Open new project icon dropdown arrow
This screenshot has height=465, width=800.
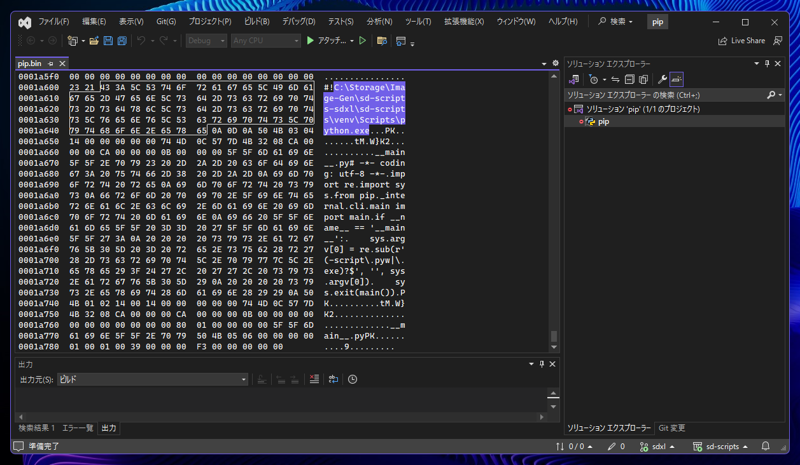(83, 41)
